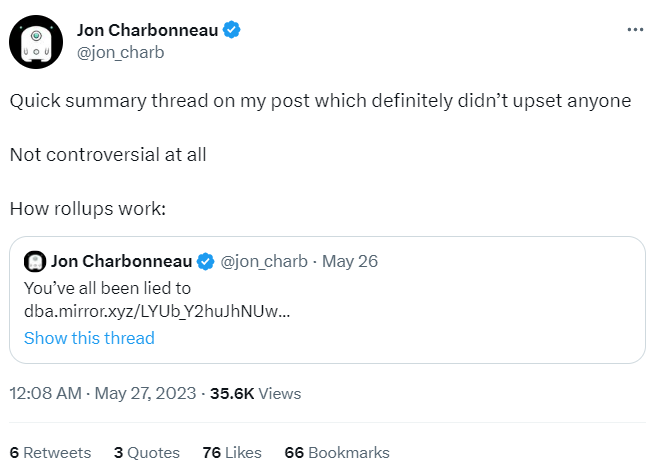Image resolution: width=655 pixels, height=476 pixels.
Task: Click the 66 Bookmarks count
Action: (x=337, y=452)
